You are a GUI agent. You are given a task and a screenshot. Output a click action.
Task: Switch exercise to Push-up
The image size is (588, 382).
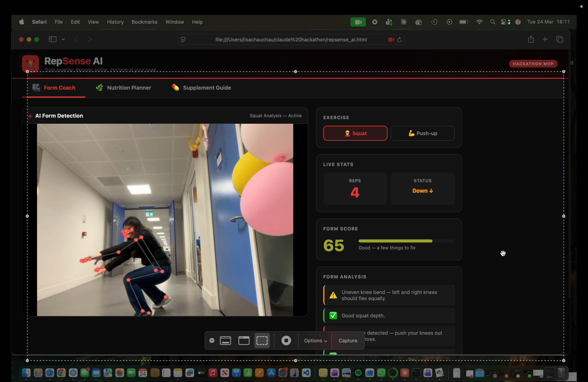pos(423,133)
